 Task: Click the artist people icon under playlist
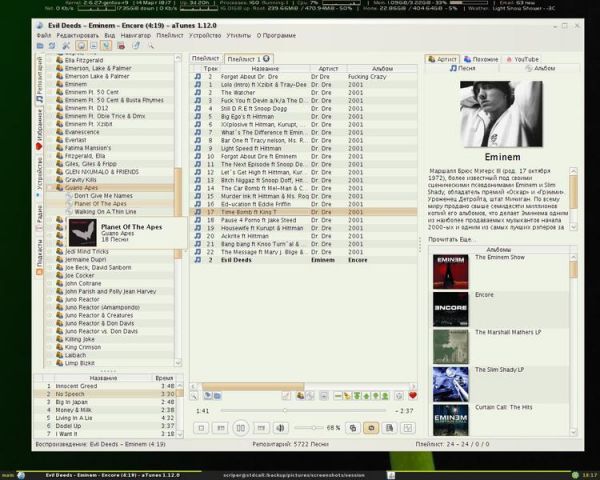(x=300, y=396)
